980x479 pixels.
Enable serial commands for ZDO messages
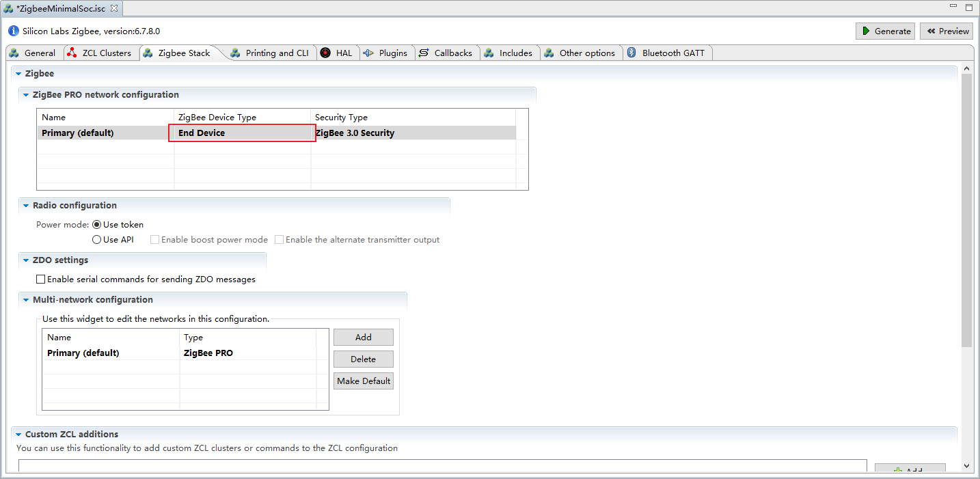click(x=41, y=279)
